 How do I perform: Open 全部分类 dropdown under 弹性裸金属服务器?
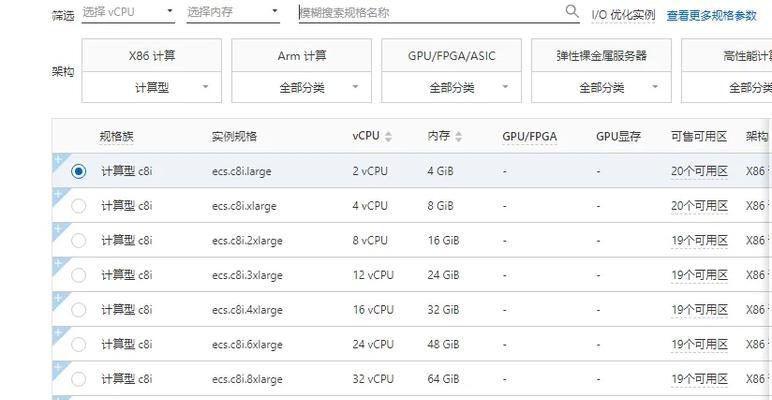[x=601, y=88]
